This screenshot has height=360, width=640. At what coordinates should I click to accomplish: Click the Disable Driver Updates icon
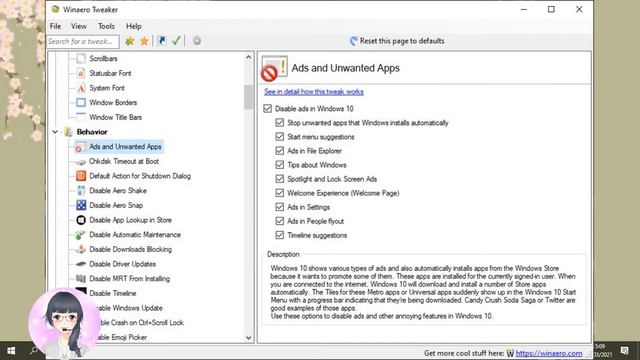[x=81, y=264]
